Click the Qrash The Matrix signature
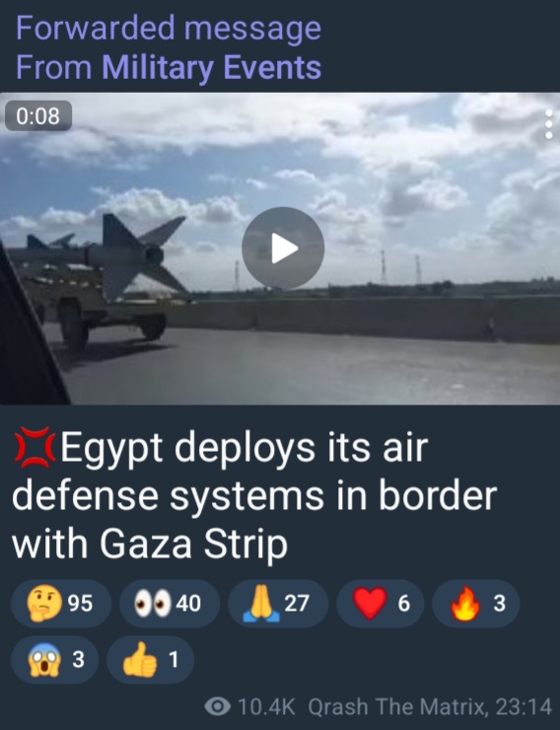 397,706
